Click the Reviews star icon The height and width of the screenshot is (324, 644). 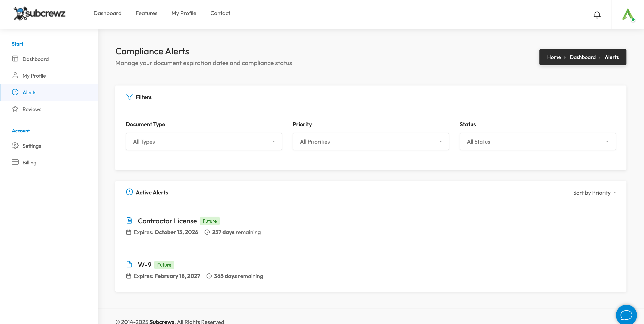tap(15, 109)
